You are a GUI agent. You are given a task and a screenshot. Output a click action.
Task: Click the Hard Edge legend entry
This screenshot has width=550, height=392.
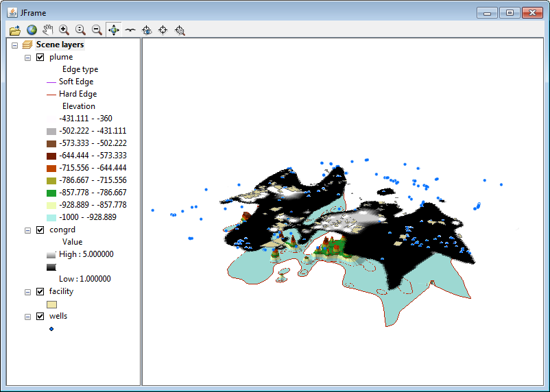[x=77, y=95]
